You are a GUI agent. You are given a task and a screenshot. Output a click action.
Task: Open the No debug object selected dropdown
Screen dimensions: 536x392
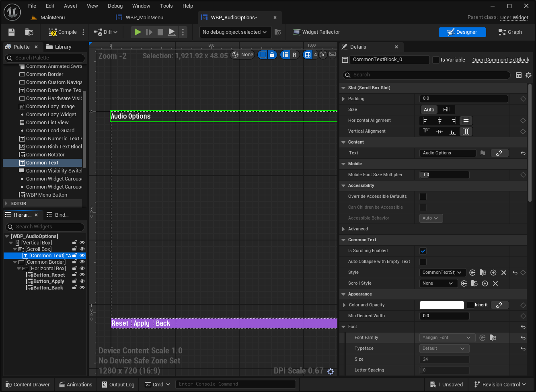[234, 32]
